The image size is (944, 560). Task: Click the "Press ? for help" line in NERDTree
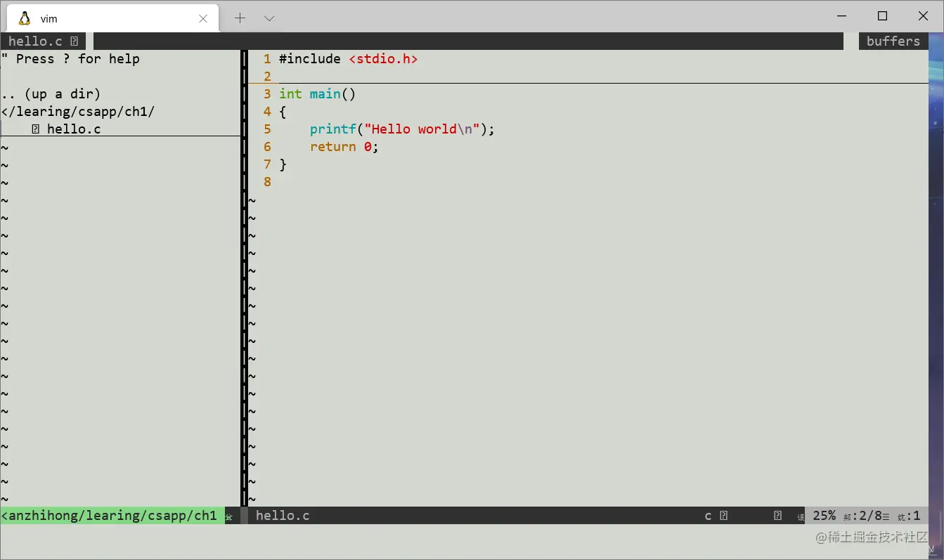(70, 59)
